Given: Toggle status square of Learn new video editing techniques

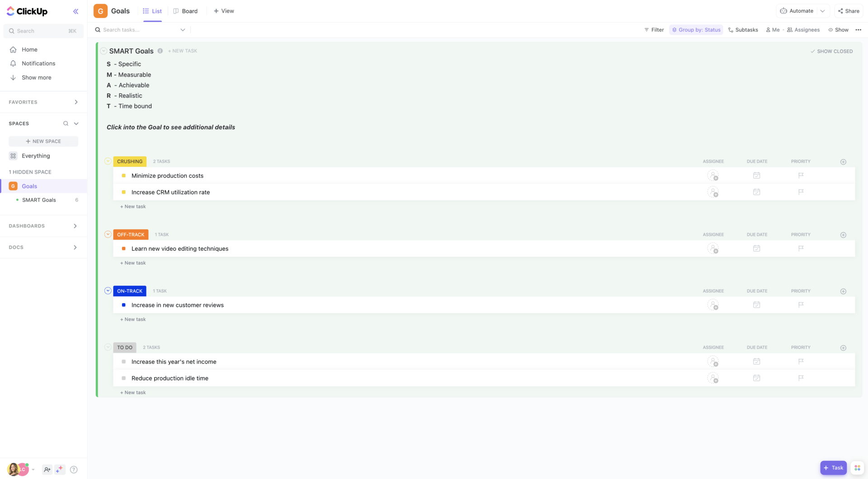Looking at the screenshot, I should pos(123,249).
